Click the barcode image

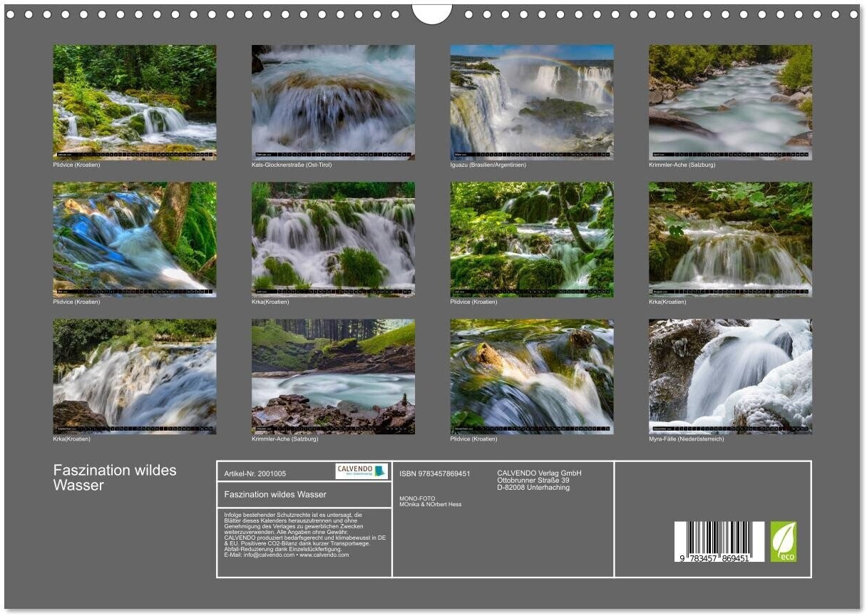pyautogui.click(x=719, y=542)
